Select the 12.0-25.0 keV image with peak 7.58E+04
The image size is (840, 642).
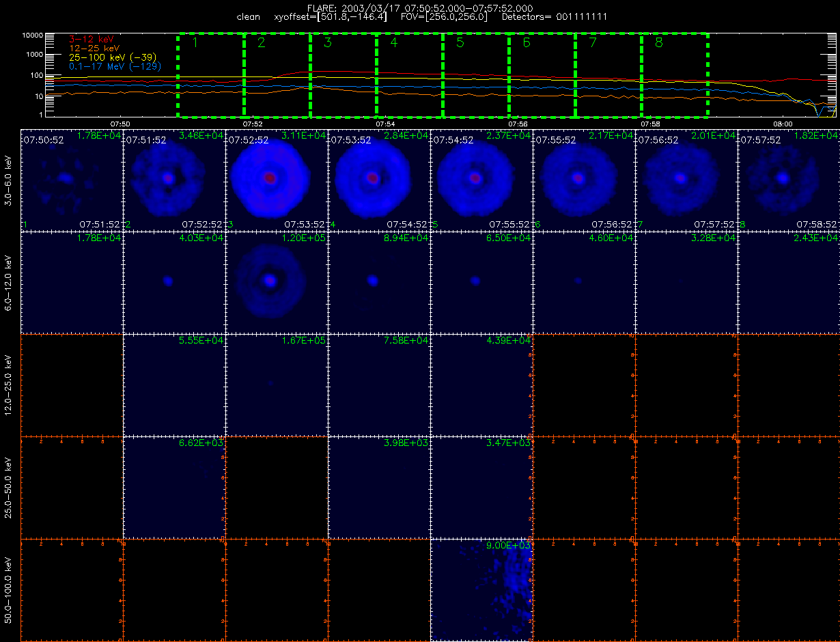pyautogui.click(x=379, y=385)
